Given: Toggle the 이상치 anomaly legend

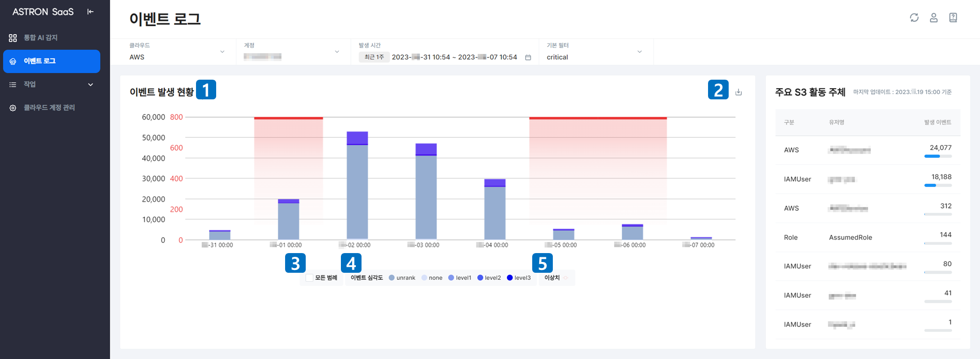Looking at the screenshot, I should [x=557, y=278].
